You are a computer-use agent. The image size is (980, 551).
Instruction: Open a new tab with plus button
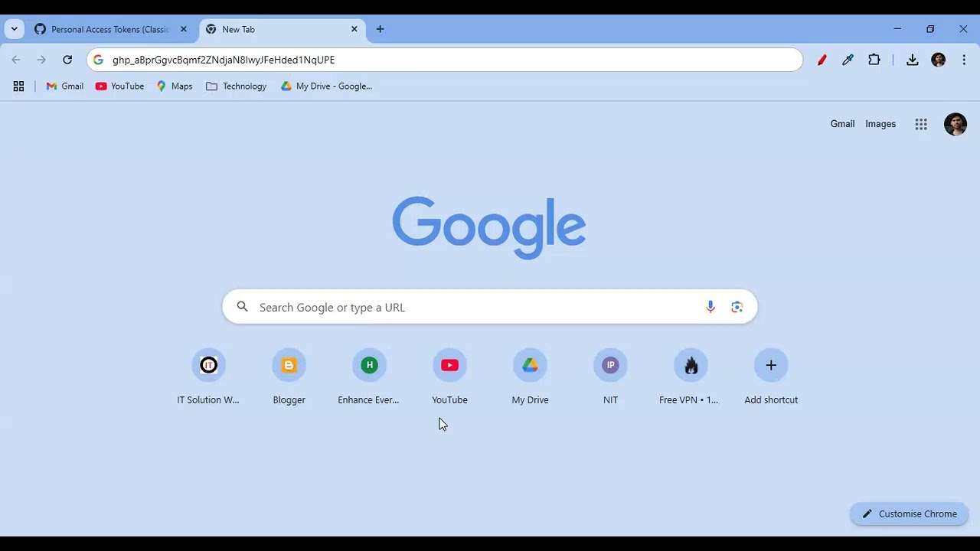pos(381,29)
